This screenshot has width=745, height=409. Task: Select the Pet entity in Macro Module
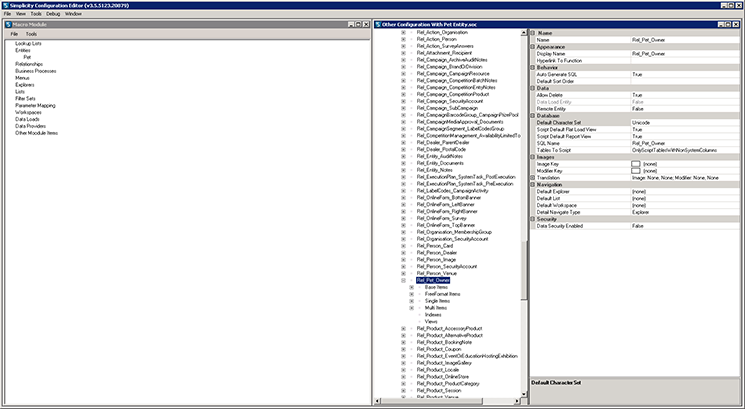pos(27,57)
